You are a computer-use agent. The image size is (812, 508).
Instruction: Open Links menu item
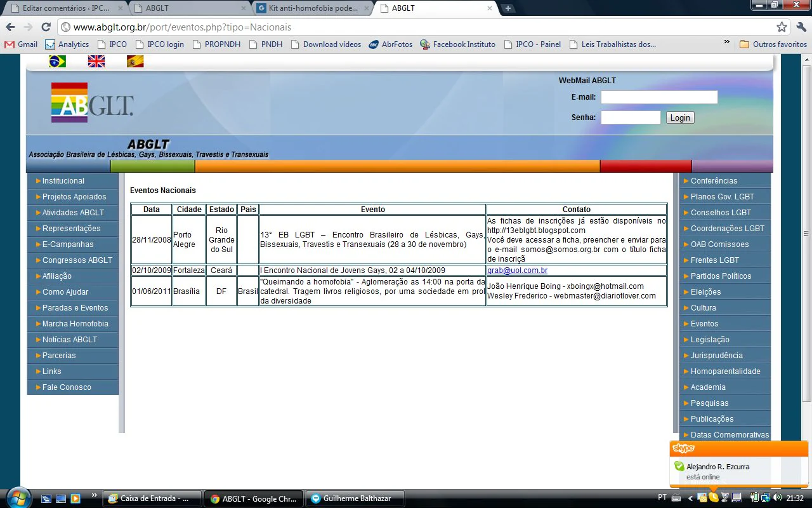coord(72,371)
